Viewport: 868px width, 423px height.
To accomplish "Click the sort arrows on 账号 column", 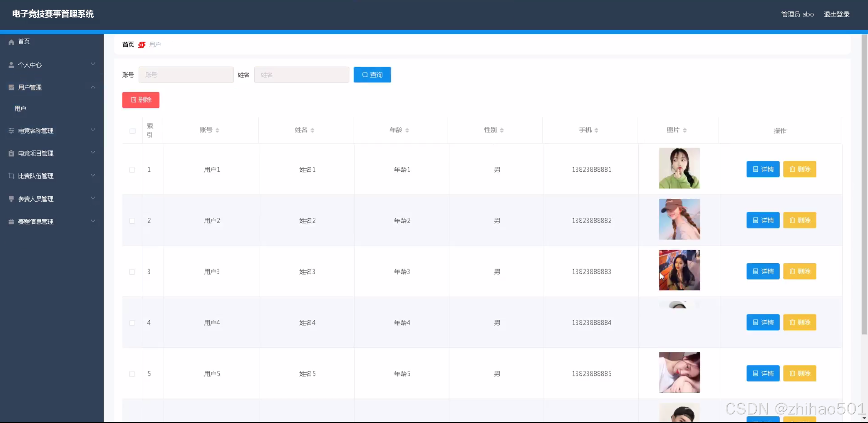I will tap(217, 130).
